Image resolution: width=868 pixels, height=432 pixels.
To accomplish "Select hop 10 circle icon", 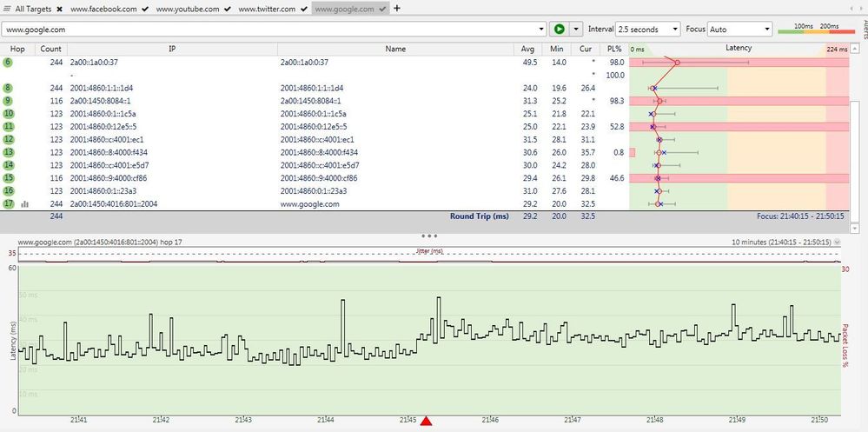I will (x=9, y=114).
